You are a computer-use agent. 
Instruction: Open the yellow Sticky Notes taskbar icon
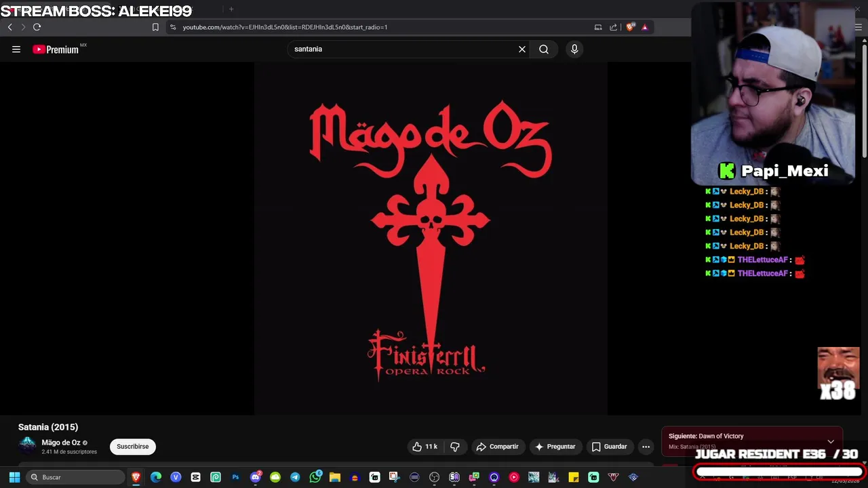click(574, 477)
